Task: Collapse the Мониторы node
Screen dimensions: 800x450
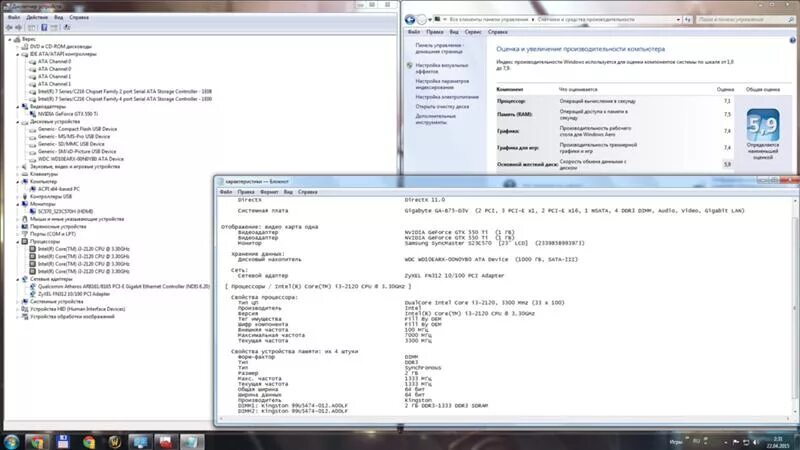Action: point(17,204)
